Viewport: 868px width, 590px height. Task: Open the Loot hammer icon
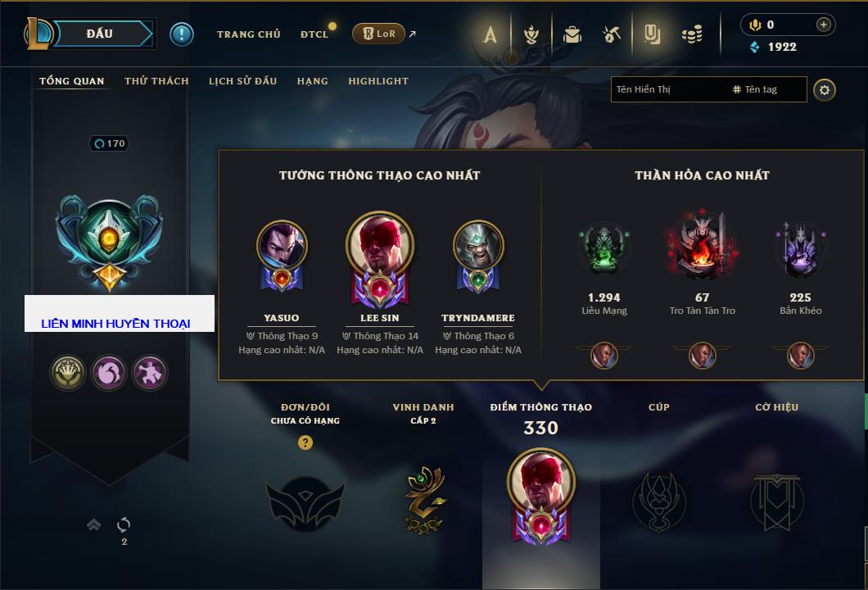(x=612, y=35)
